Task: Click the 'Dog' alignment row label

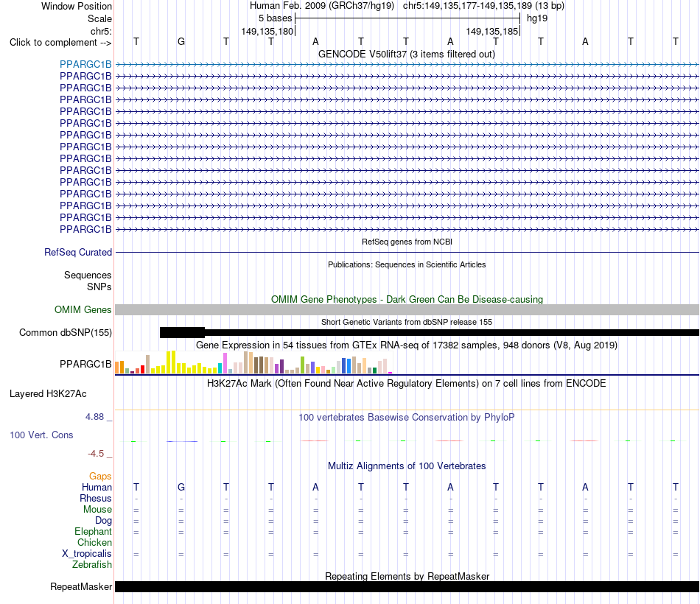Action: click(x=103, y=521)
